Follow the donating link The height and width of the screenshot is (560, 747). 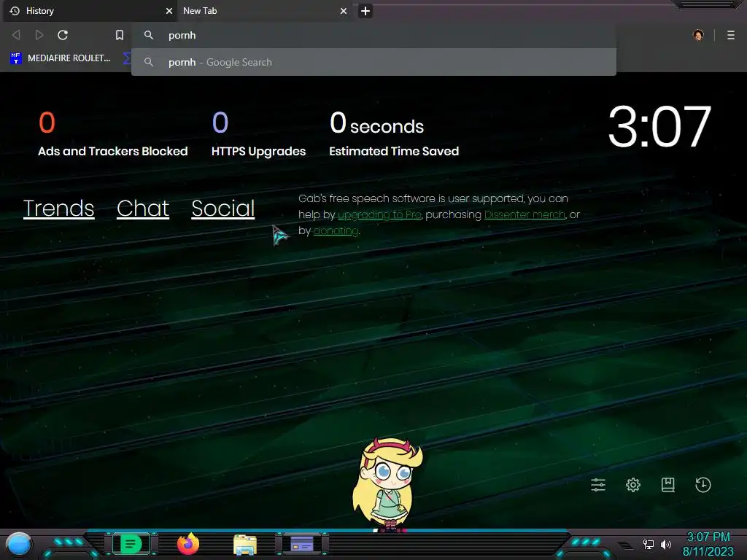coord(336,231)
